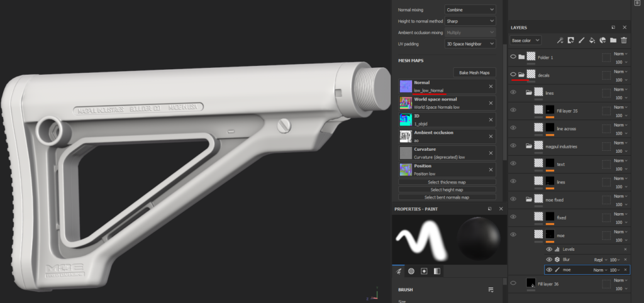644x303 pixels.
Task: Select the Ambient occlusion map thumbnail
Action: coord(406,136)
